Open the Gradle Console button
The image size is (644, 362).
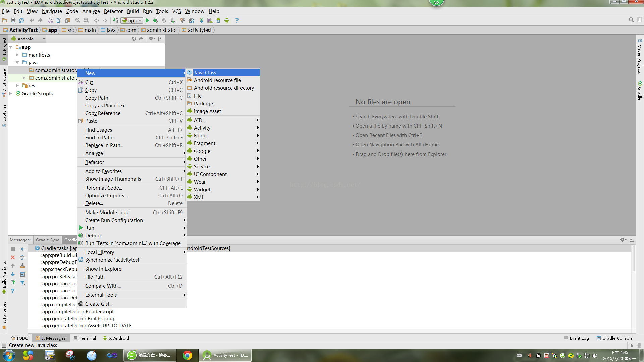[614, 338]
